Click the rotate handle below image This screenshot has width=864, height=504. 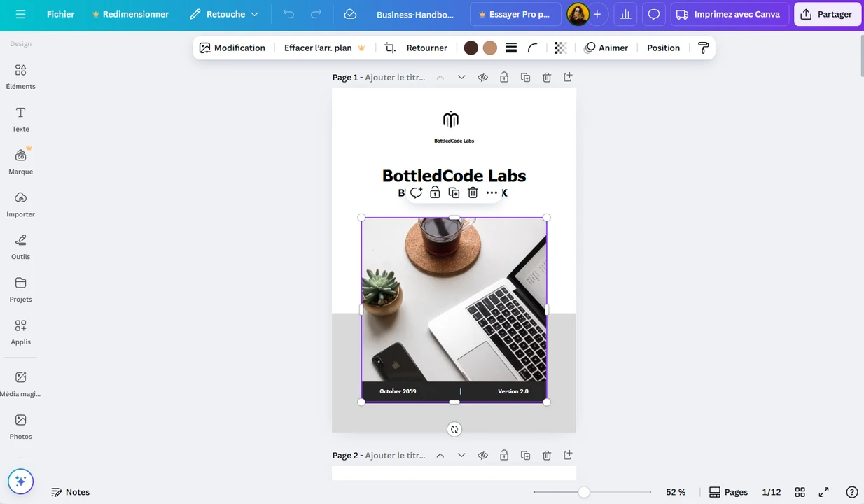(x=454, y=429)
